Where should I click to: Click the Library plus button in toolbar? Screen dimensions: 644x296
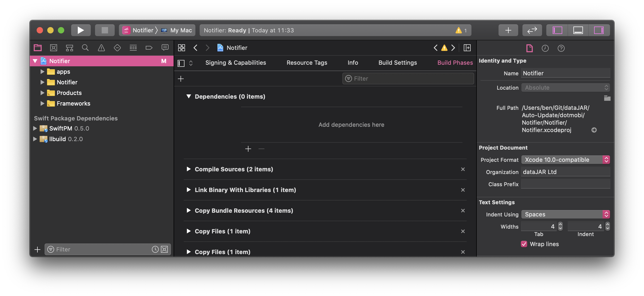click(508, 30)
